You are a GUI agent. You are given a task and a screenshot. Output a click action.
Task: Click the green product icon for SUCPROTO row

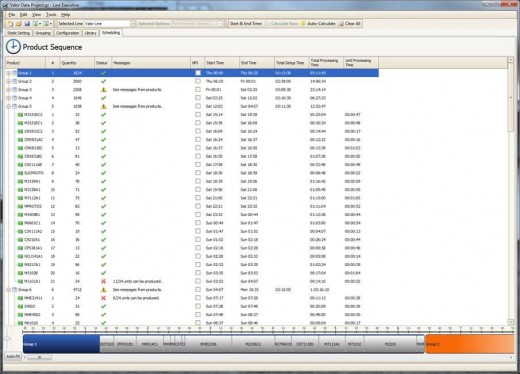click(20, 173)
